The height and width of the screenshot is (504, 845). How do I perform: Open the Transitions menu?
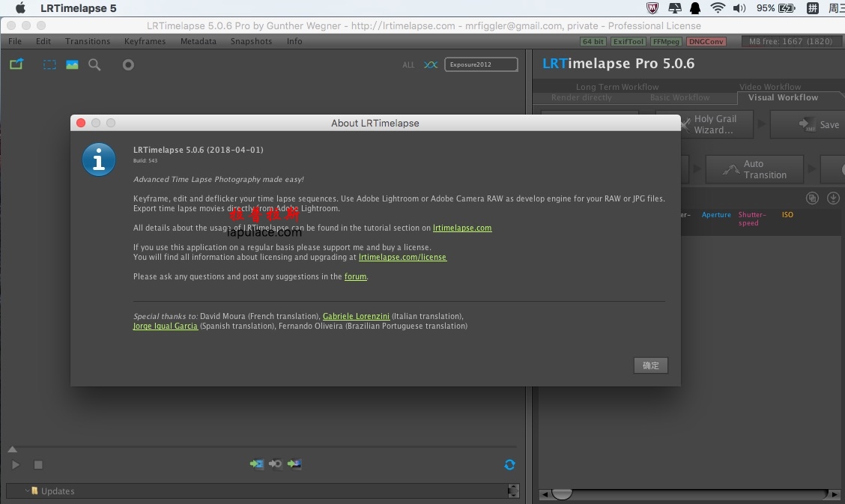(88, 41)
